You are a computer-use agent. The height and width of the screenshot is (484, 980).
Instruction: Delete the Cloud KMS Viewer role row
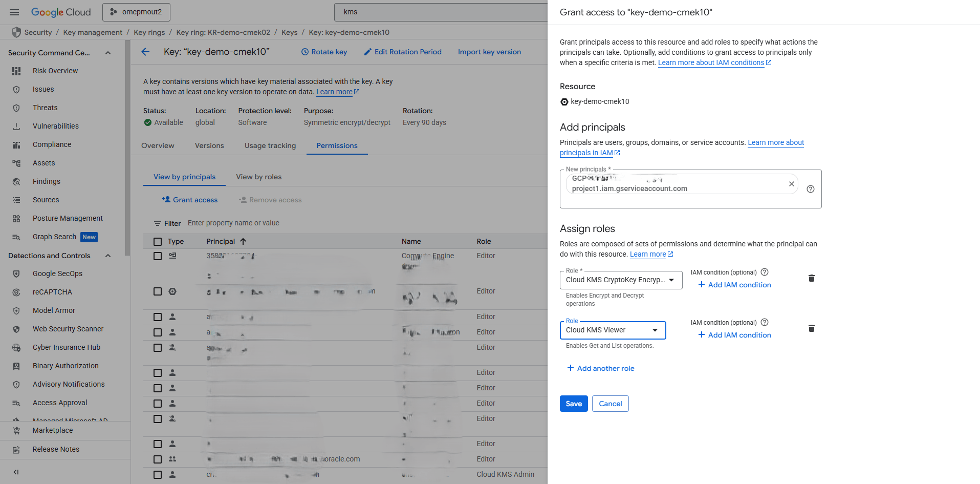[811, 328]
